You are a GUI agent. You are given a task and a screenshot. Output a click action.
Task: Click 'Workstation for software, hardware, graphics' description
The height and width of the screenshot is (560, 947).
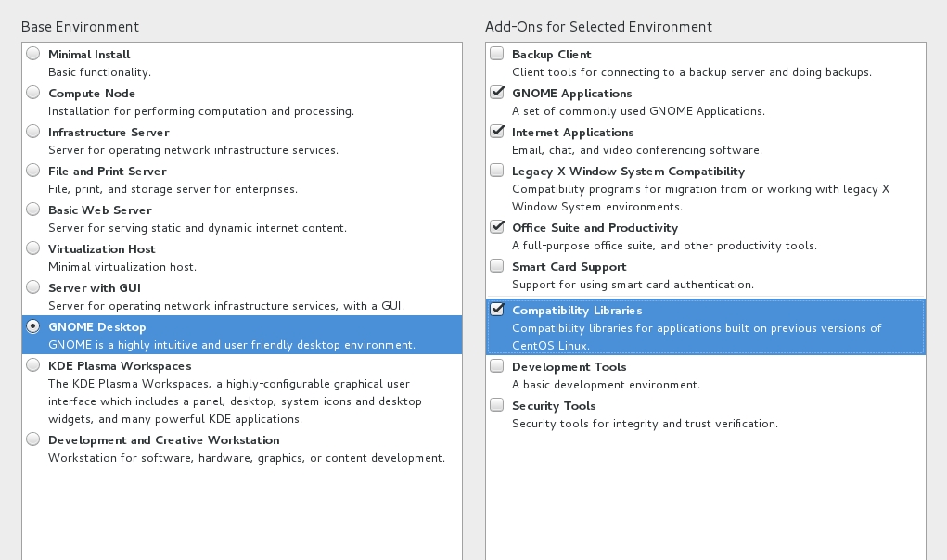click(x=247, y=458)
